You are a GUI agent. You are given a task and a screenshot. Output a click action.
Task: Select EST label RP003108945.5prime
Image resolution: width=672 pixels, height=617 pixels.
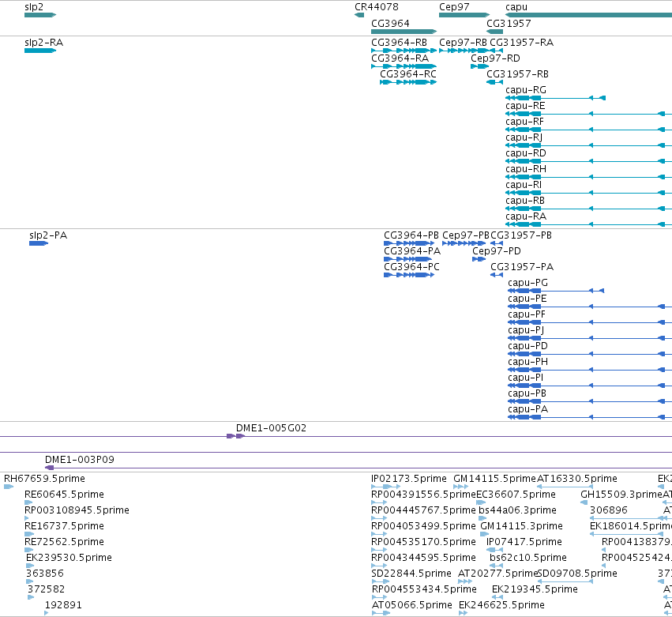(77, 510)
